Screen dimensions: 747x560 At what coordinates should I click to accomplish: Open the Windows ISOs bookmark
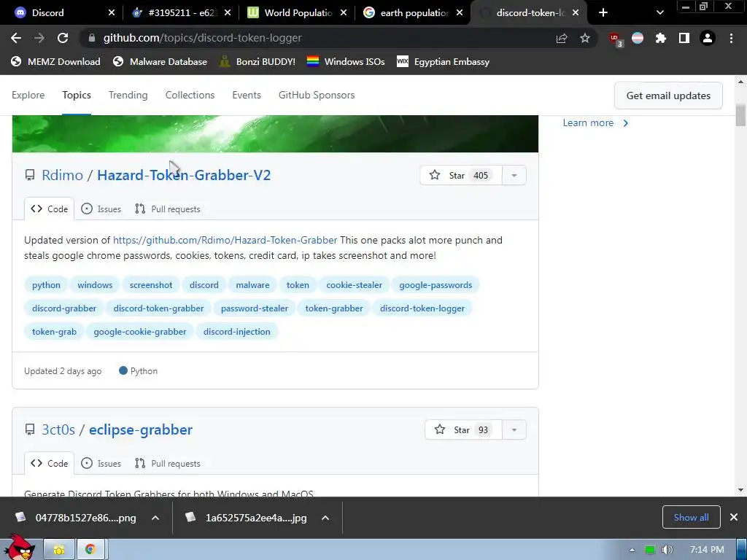click(x=346, y=62)
